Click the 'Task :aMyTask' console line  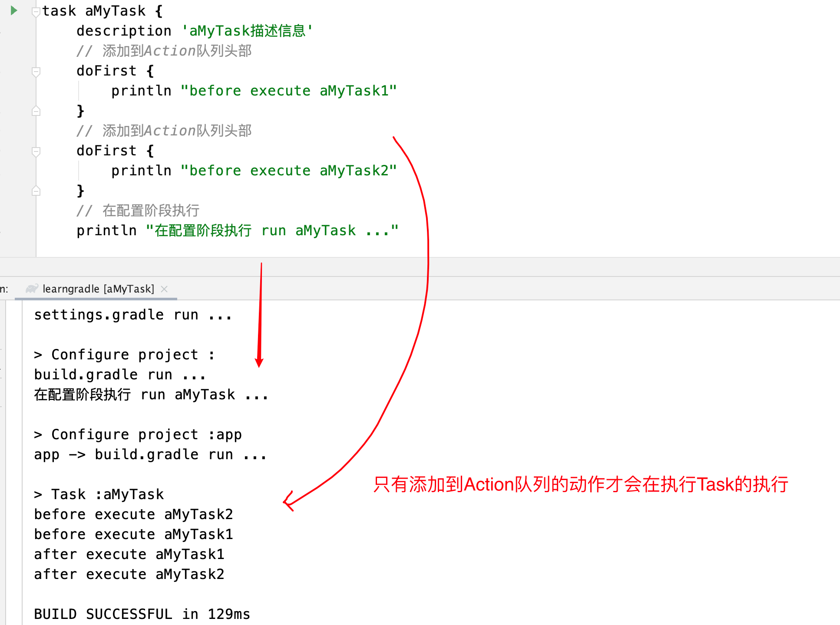[99, 494]
